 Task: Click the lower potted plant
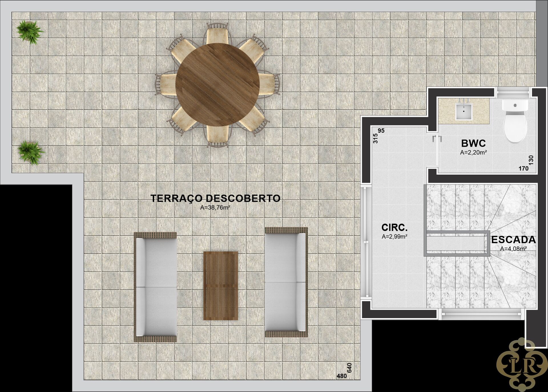coord(30,152)
